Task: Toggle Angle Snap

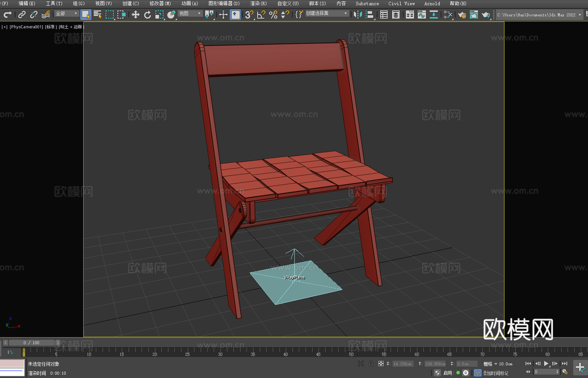Action: 261,14
